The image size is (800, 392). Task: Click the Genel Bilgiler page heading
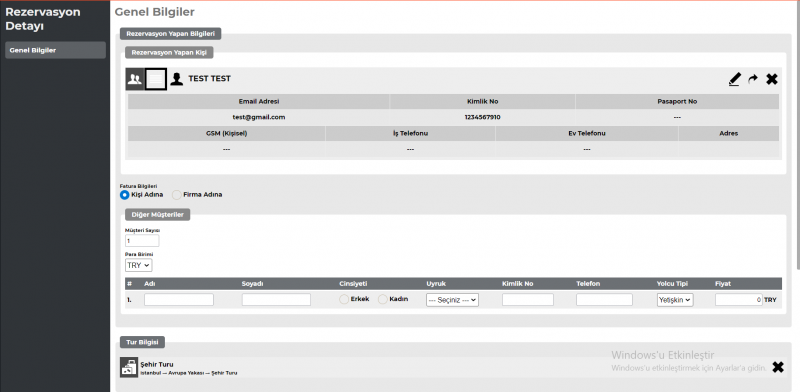pyautogui.click(x=155, y=12)
